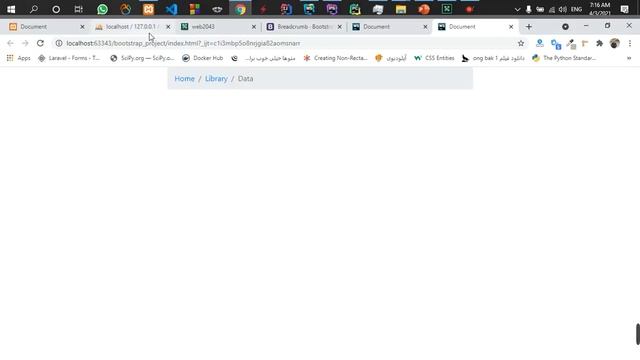Open Docker Hub bookmark

click(202, 58)
